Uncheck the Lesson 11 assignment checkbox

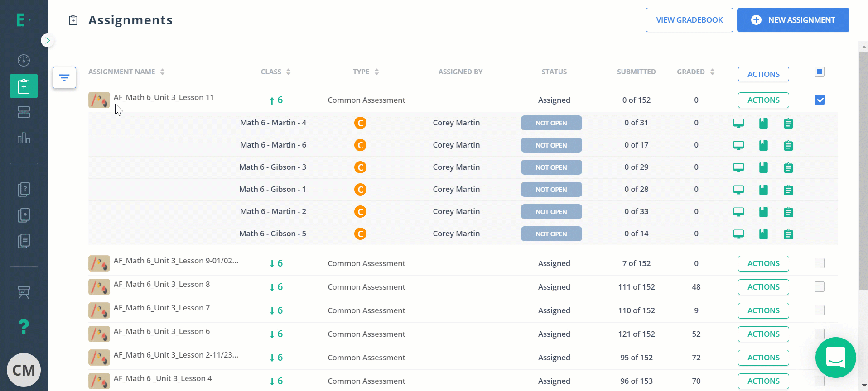(x=819, y=100)
